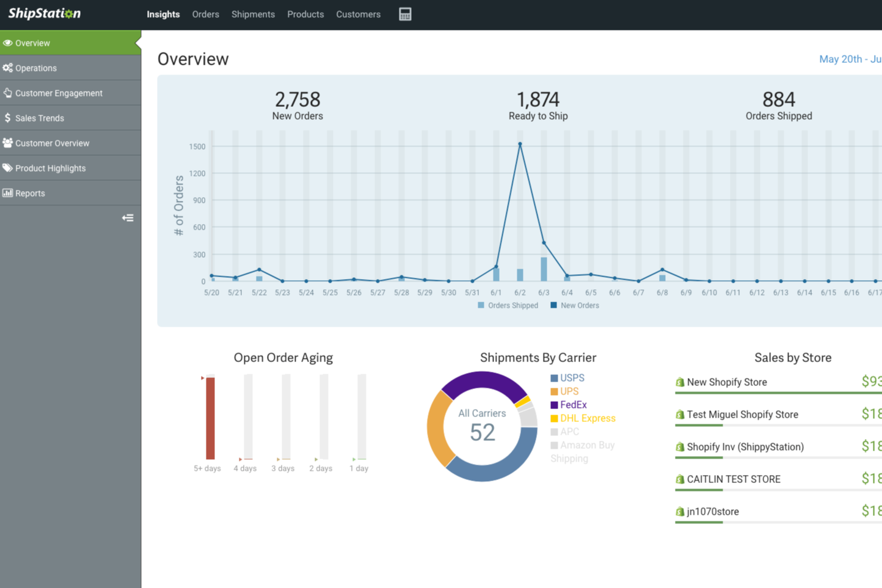This screenshot has height=588, width=882.
Task: Click the red 5+ days aging bar
Action: (210, 418)
